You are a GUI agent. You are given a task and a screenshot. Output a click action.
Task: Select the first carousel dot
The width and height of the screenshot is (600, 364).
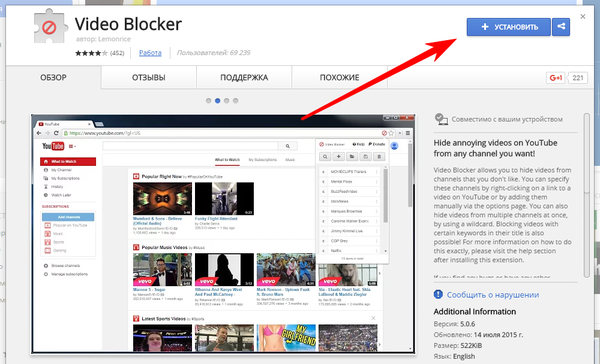209,101
